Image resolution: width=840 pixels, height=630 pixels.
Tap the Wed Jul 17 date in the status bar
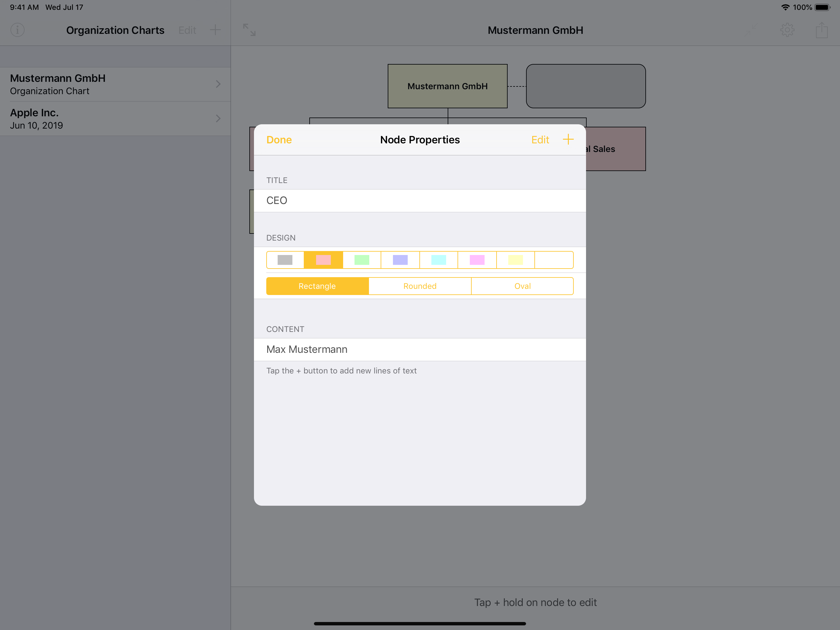64,7
